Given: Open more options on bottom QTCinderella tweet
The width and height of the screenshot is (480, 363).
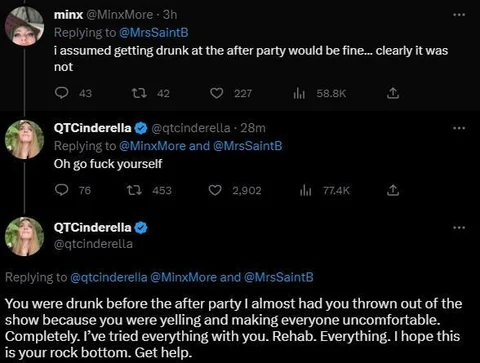Looking at the screenshot, I should click(x=459, y=228).
